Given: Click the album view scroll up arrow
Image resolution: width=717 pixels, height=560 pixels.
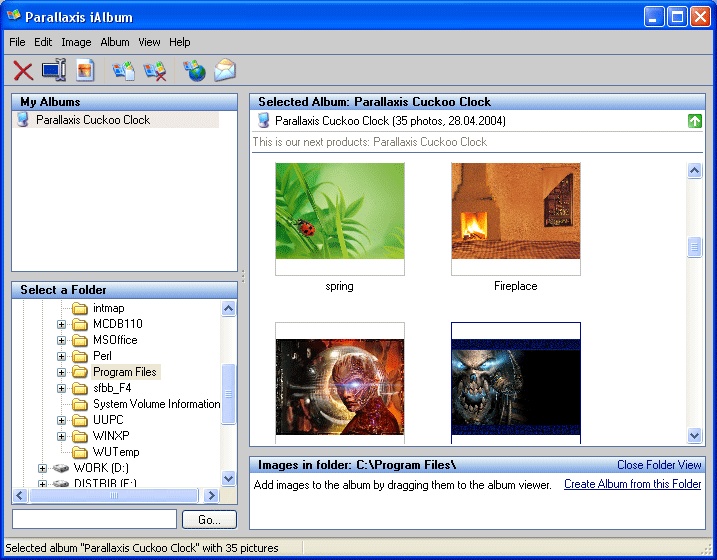Looking at the screenshot, I should [x=695, y=171].
